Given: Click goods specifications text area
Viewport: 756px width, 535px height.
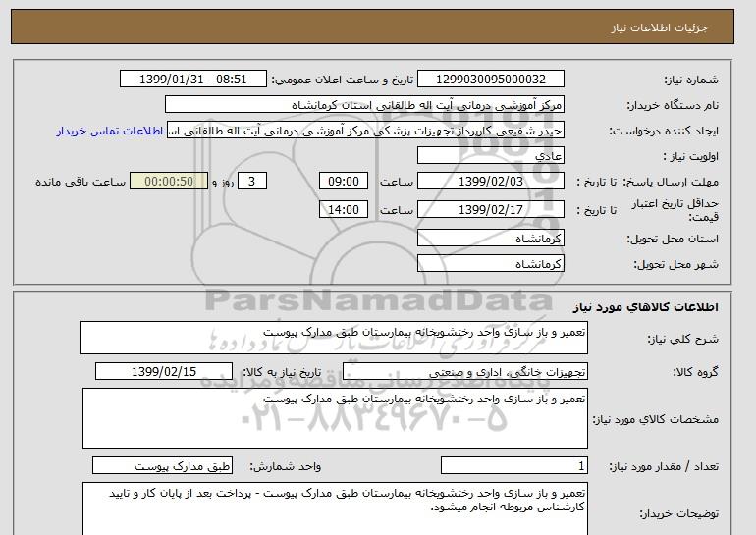Looking at the screenshot, I should (335, 418).
